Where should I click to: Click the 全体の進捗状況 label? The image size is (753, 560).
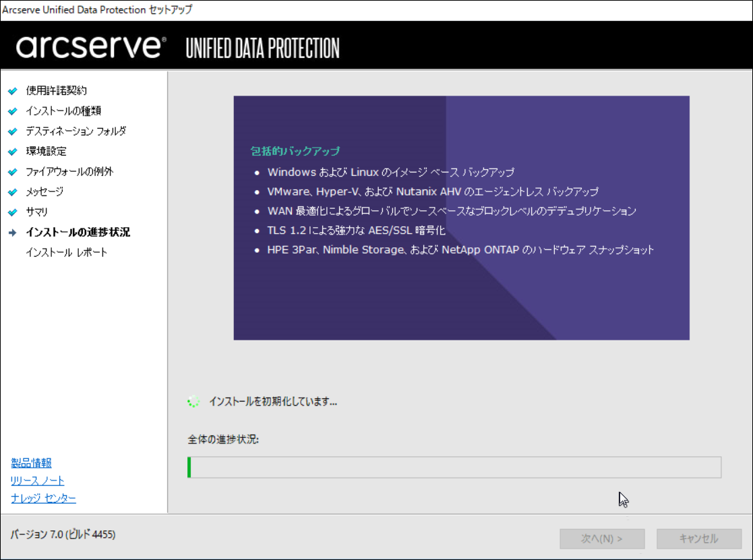point(223,439)
